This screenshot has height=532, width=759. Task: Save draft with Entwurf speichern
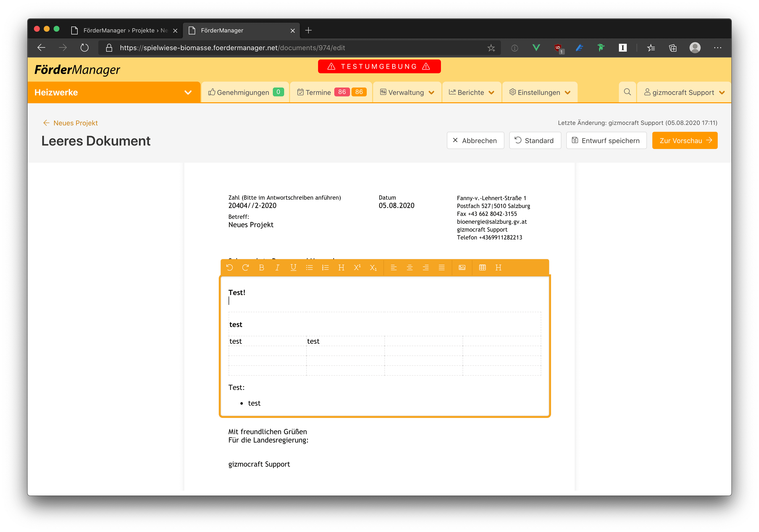(606, 141)
